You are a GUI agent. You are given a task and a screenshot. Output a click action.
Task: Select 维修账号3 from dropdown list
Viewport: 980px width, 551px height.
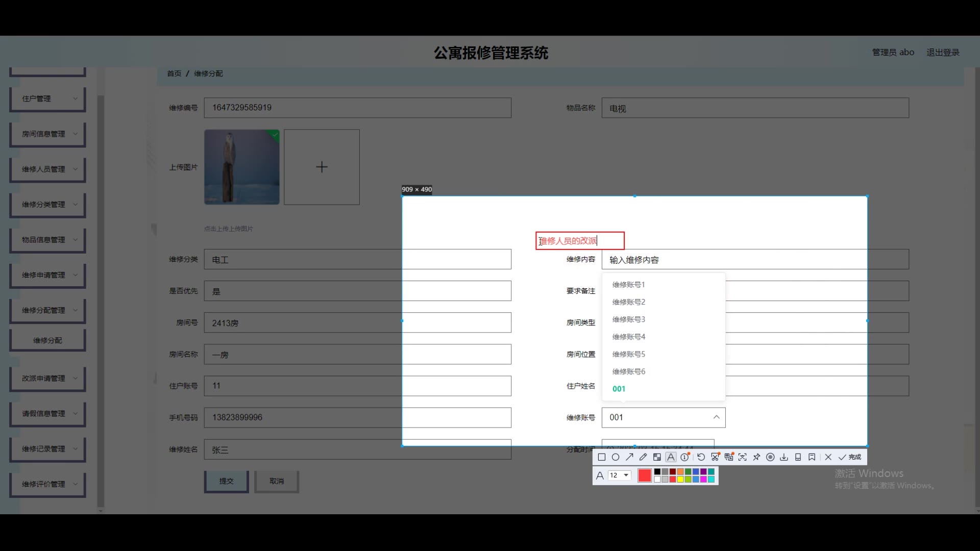(664, 319)
